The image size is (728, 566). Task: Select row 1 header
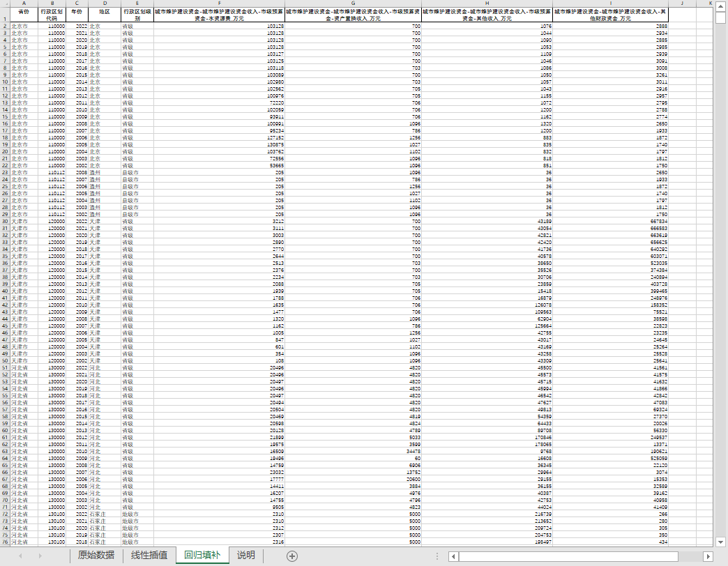click(5, 15)
